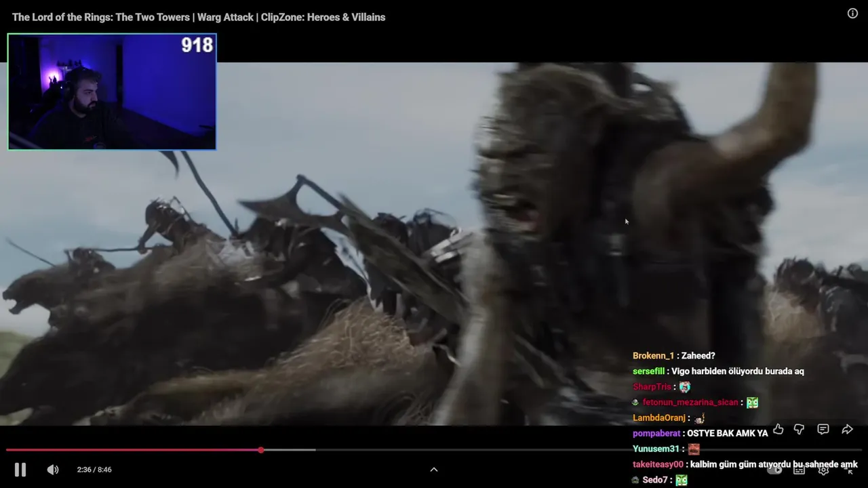This screenshot has width=868, height=488.
Task: Toggle the autoplay switch
Action: point(775,470)
